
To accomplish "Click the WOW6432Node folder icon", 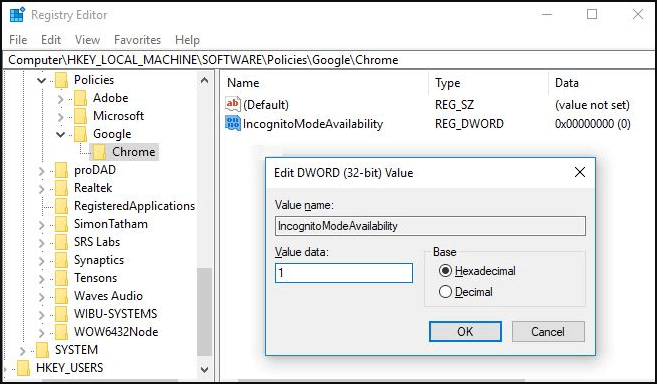I will point(62,332).
